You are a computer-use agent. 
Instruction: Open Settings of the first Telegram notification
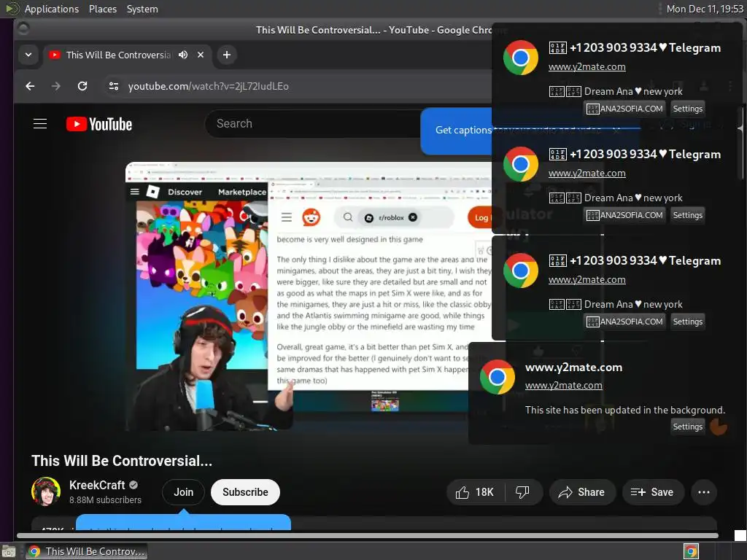[x=687, y=109]
